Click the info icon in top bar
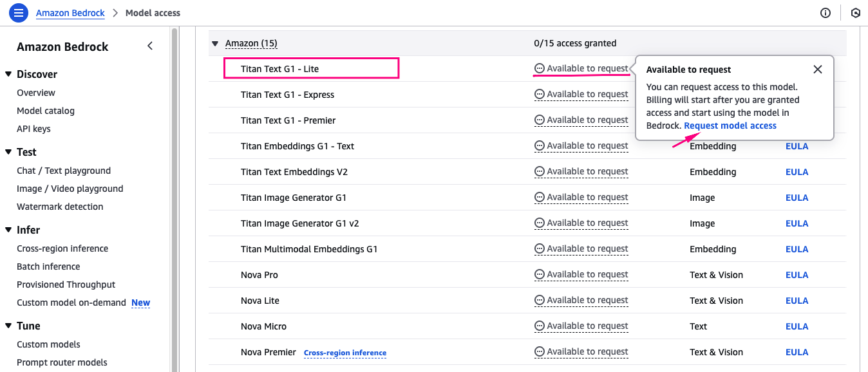The height and width of the screenshot is (372, 868). click(826, 13)
